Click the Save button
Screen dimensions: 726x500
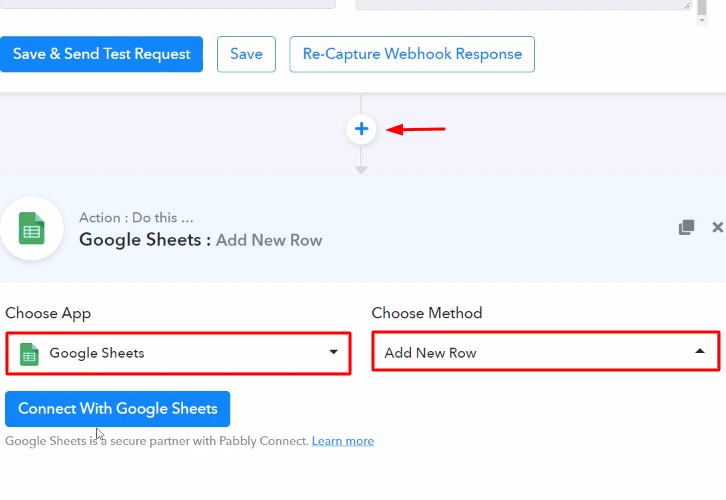coord(246,54)
